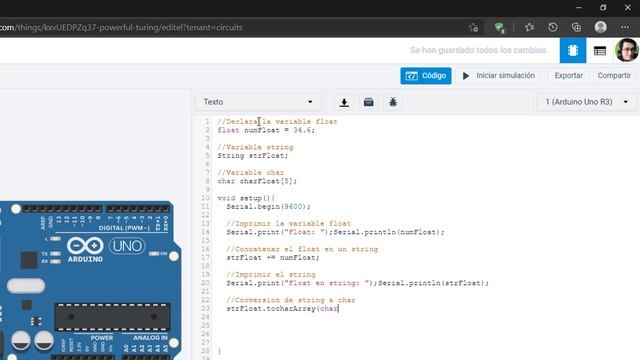This screenshot has height=360, width=640.
Task: Switch to the component list view icon
Action: pos(600,51)
